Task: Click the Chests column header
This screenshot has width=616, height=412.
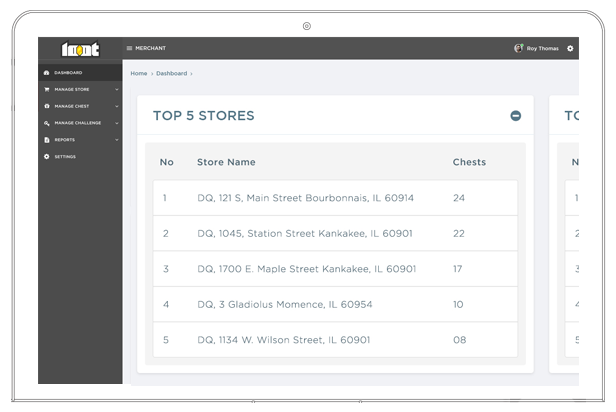Action: pyautogui.click(x=469, y=162)
